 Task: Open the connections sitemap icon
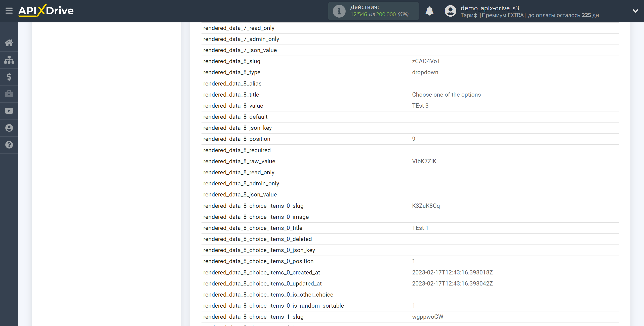pyautogui.click(x=9, y=60)
